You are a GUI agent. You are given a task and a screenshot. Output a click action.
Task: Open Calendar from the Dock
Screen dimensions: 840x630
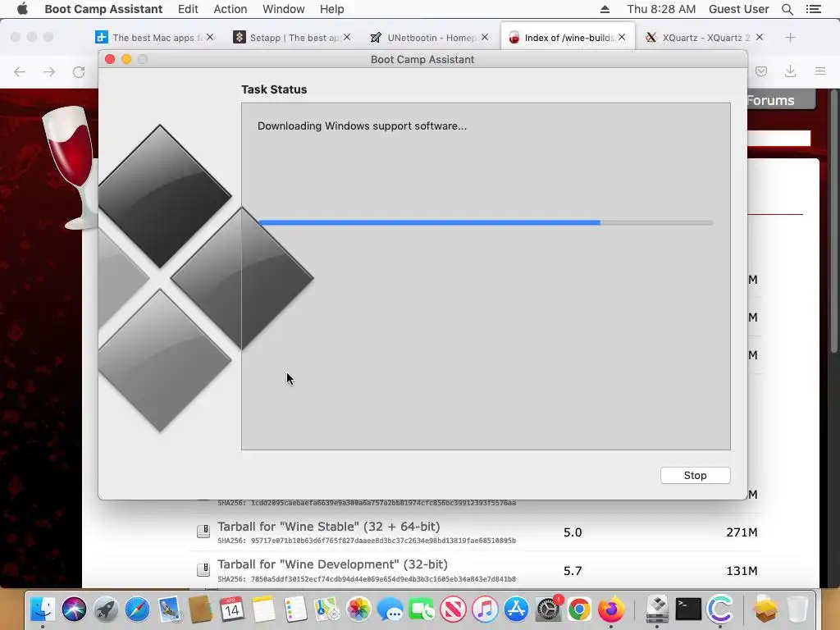231,609
